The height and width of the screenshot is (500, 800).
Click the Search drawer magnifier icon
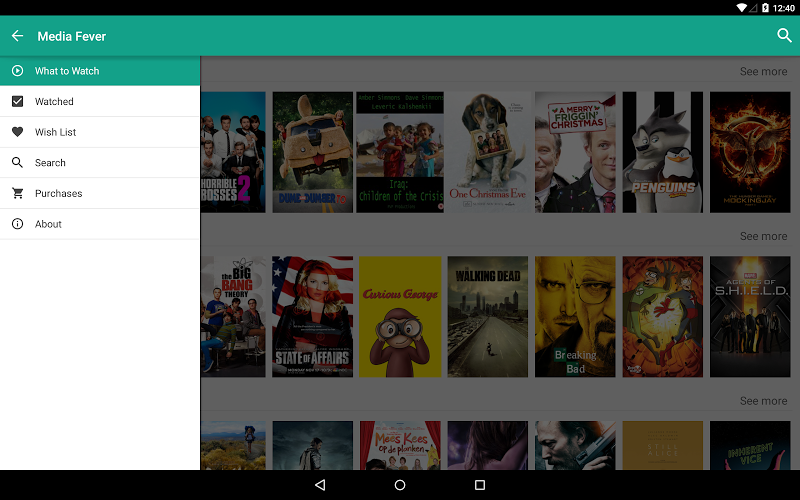pyautogui.click(x=17, y=162)
